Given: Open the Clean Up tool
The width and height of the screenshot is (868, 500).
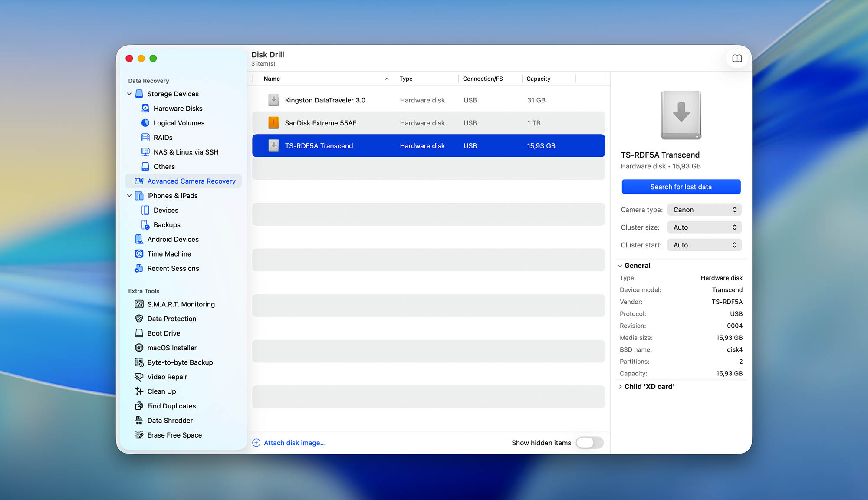Looking at the screenshot, I should coord(161,391).
